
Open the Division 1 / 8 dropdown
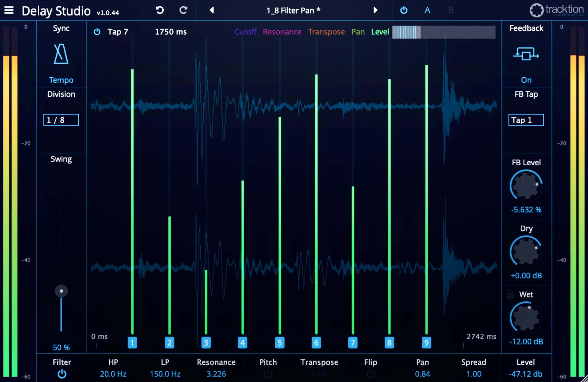[61, 120]
